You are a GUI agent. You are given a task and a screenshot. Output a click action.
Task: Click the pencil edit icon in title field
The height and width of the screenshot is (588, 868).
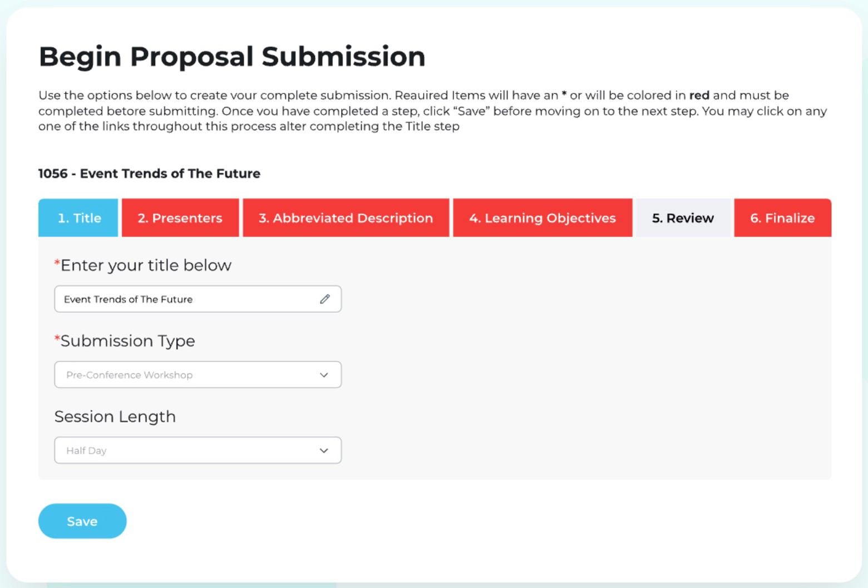(x=325, y=299)
